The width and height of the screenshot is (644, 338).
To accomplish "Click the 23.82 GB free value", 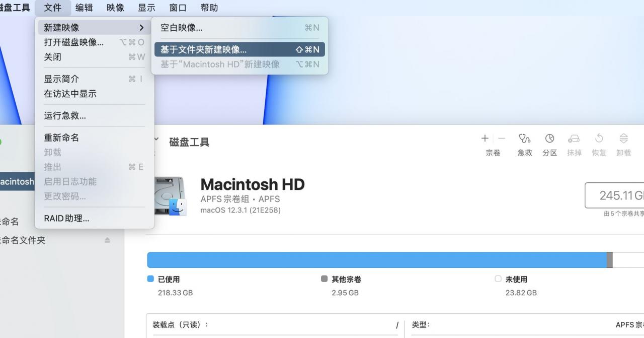I will click(521, 293).
